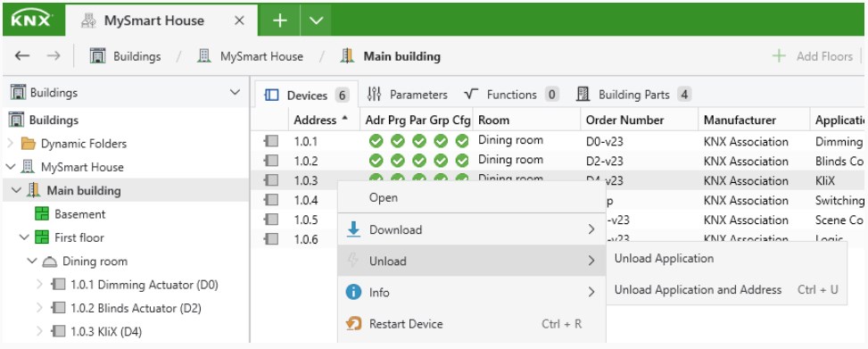Go forward with the right arrow
This screenshot has height=349, width=868.
tap(54, 56)
